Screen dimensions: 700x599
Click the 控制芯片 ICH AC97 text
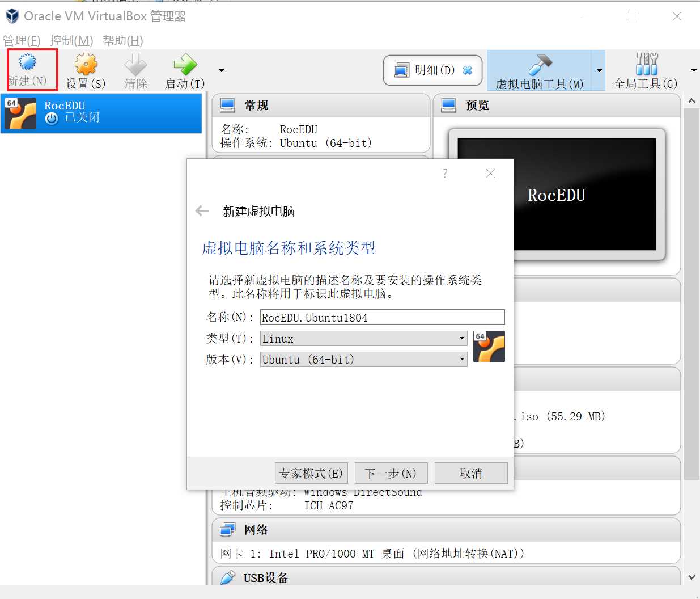(x=287, y=505)
